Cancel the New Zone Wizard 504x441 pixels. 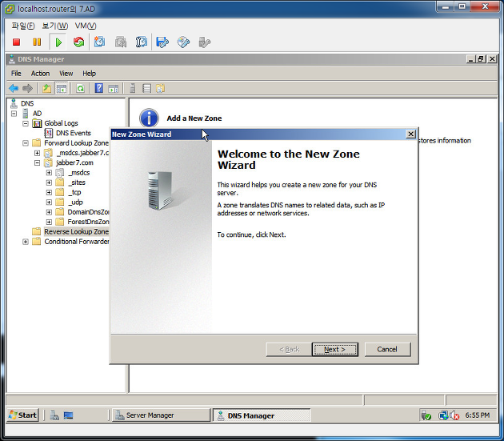pyautogui.click(x=387, y=349)
